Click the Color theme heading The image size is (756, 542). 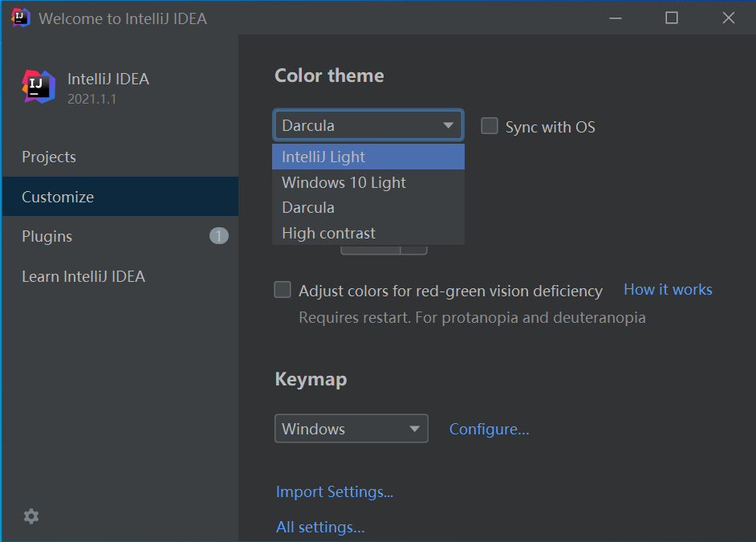329,75
